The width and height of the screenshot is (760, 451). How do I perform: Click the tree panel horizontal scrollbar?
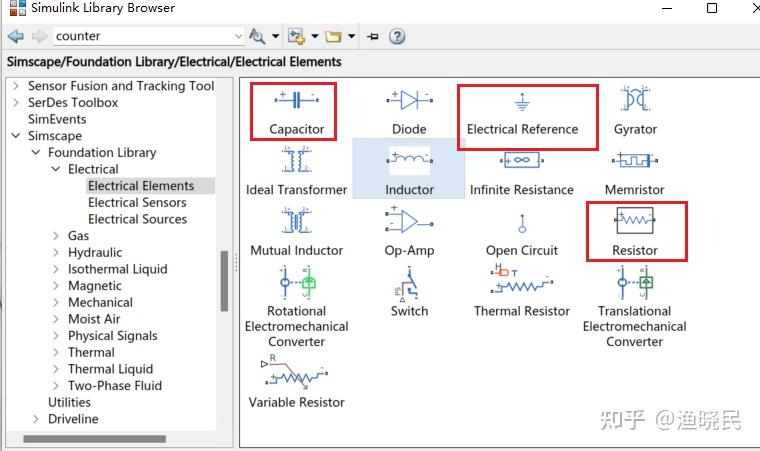point(95,439)
